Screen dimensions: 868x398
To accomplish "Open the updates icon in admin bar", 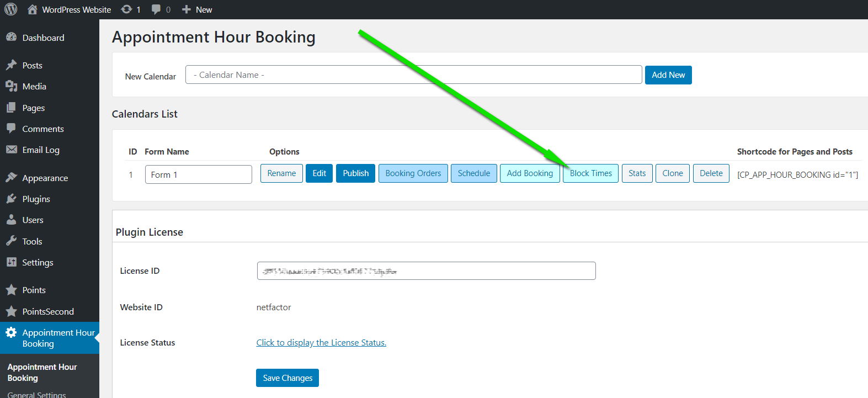I will point(127,9).
